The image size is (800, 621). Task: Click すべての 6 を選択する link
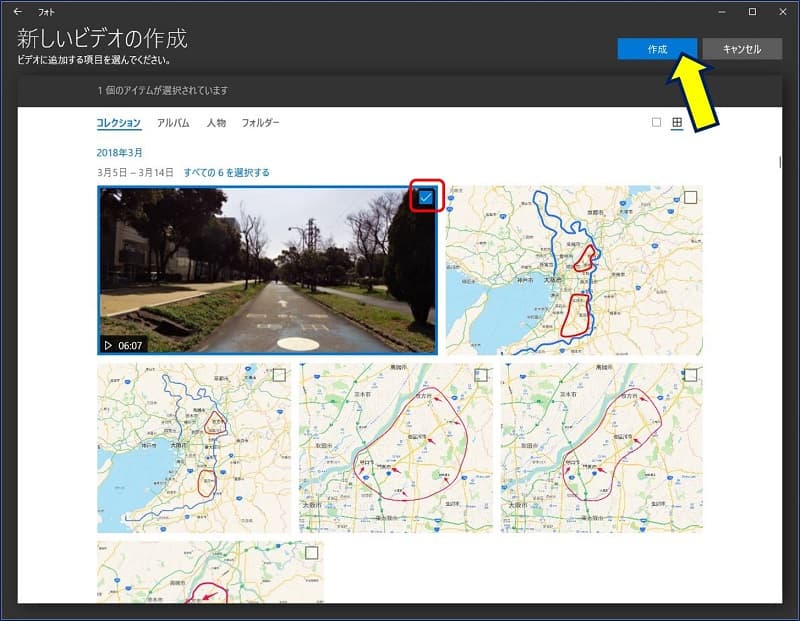pyautogui.click(x=226, y=173)
